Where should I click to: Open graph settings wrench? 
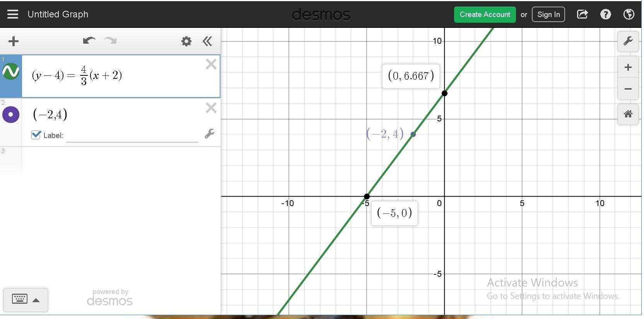pos(628,41)
